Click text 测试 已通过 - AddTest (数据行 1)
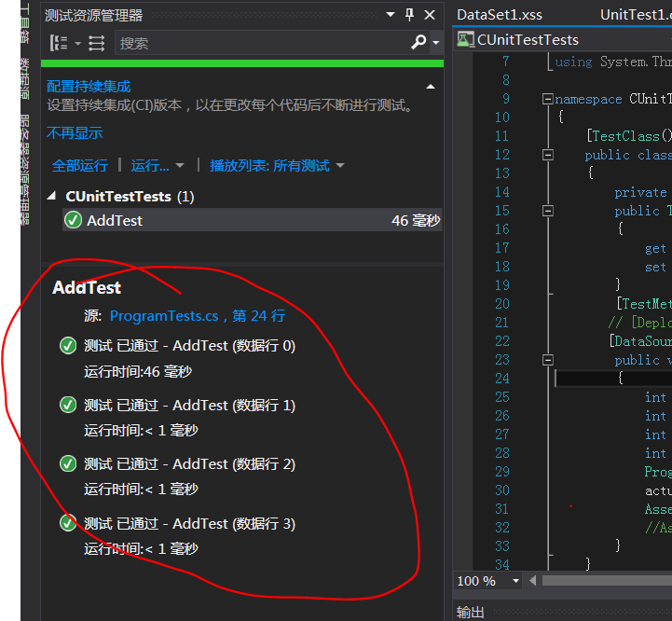The width and height of the screenshot is (672, 621). click(x=190, y=406)
